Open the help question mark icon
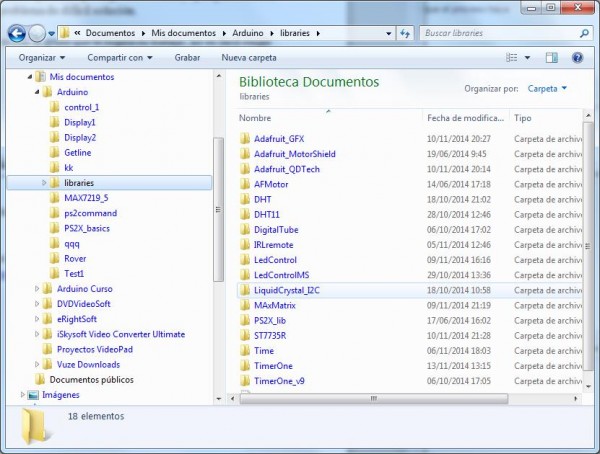Image resolution: width=600 pixels, height=454 pixels. [578, 58]
